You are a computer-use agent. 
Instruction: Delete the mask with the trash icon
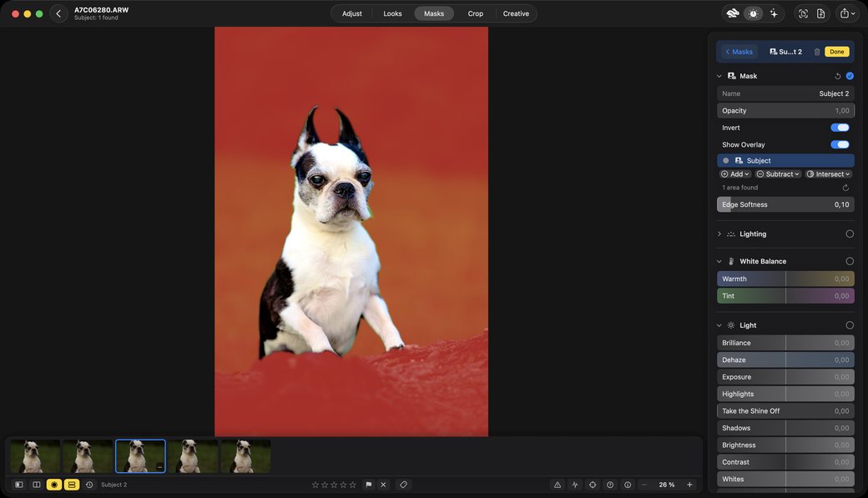816,52
